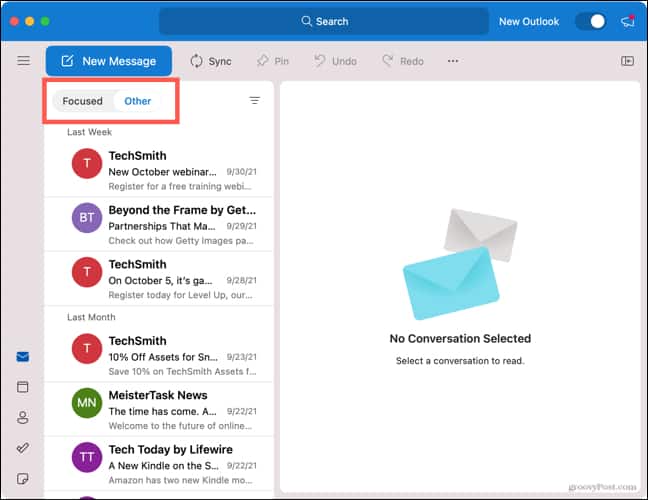
Task: Switch to the Focused inbox tab
Action: click(x=82, y=101)
